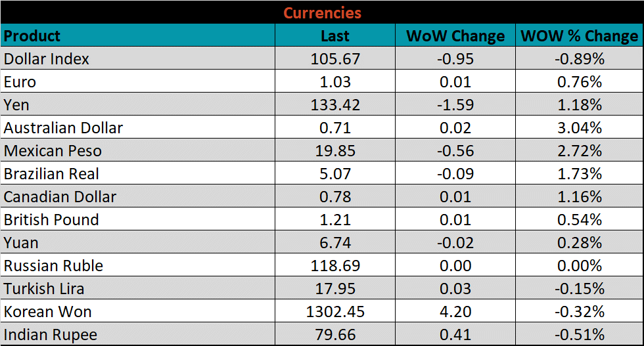
Task: Click the WoW Change column header
Action: pos(455,35)
